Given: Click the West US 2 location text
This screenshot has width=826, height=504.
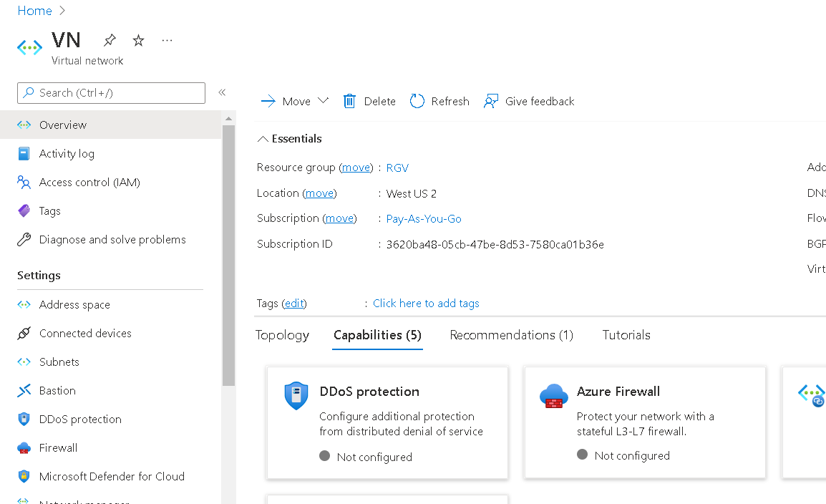Looking at the screenshot, I should pos(412,194).
